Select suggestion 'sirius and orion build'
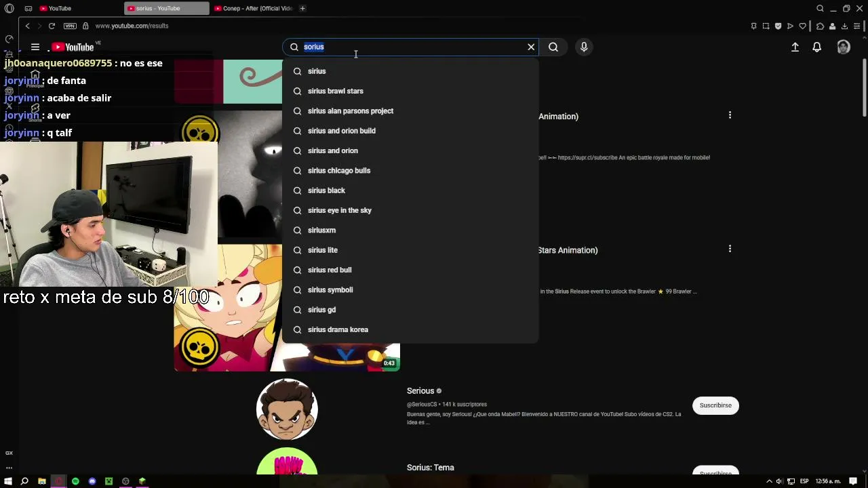868x488 pixels. 410,131
